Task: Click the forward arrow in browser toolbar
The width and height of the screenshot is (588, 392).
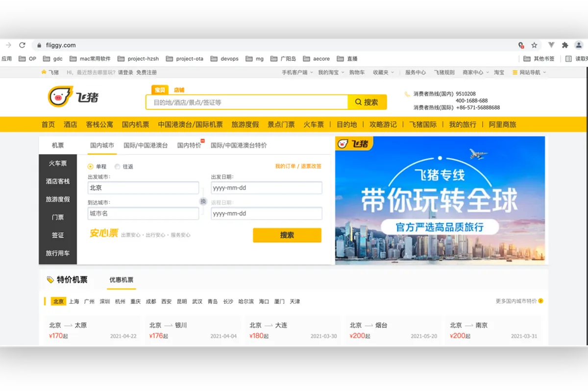Action: 8,45
